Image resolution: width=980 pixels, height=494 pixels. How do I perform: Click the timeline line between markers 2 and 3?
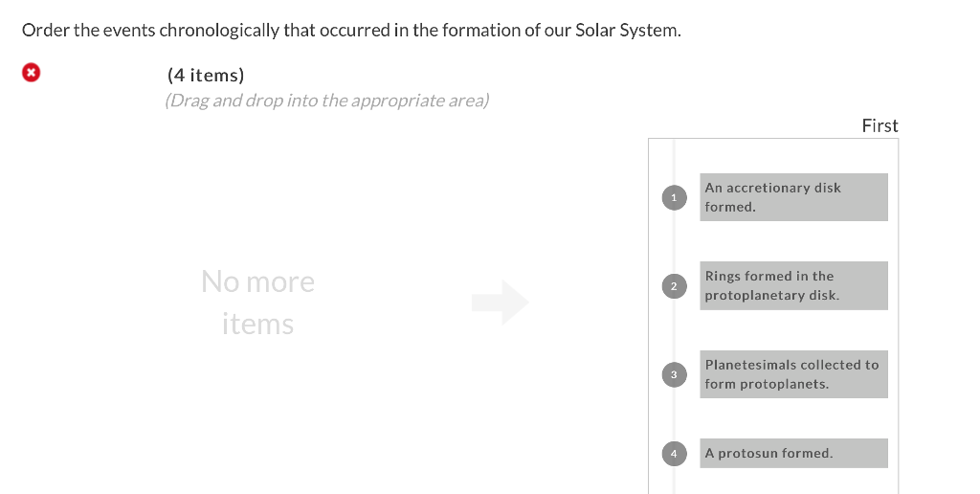[x=674, y=330]
